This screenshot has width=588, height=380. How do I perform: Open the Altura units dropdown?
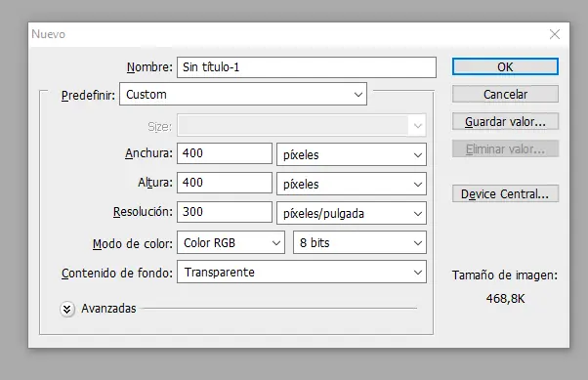tap(352, 184)
